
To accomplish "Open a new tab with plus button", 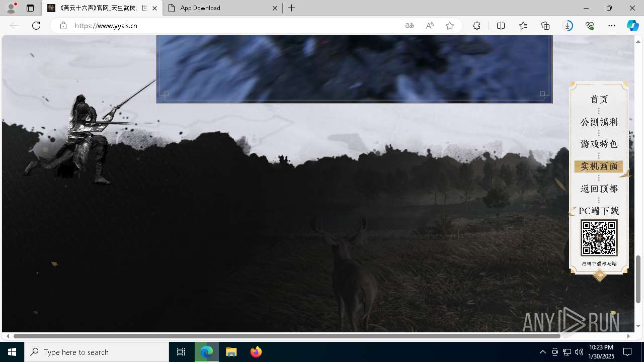I will tap(292, 8).
